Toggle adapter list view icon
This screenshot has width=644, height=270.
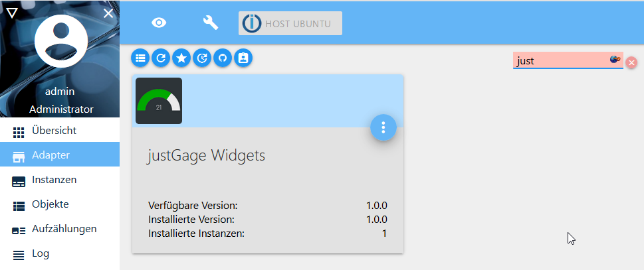tap(140, 58)
